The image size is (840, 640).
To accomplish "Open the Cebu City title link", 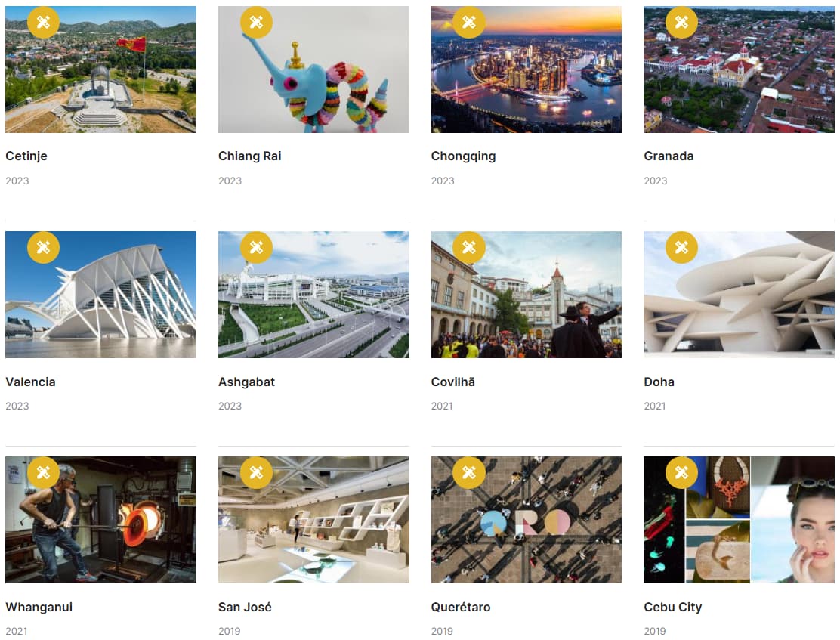I will (x=673, y=607).
